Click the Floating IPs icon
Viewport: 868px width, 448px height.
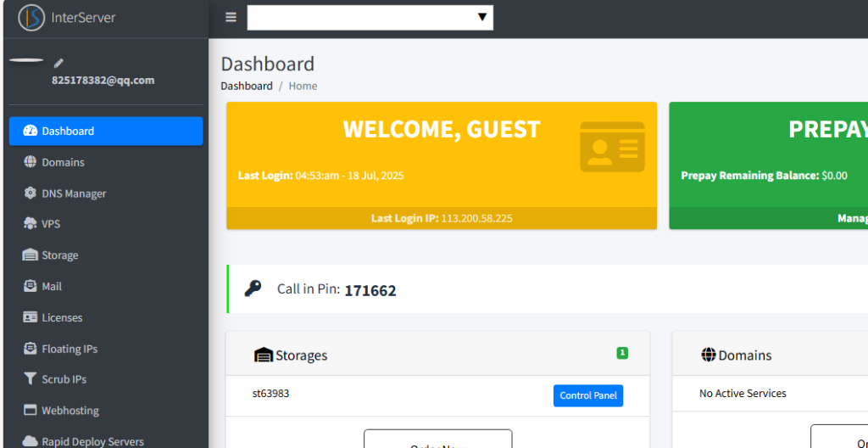tap(30, 348)
